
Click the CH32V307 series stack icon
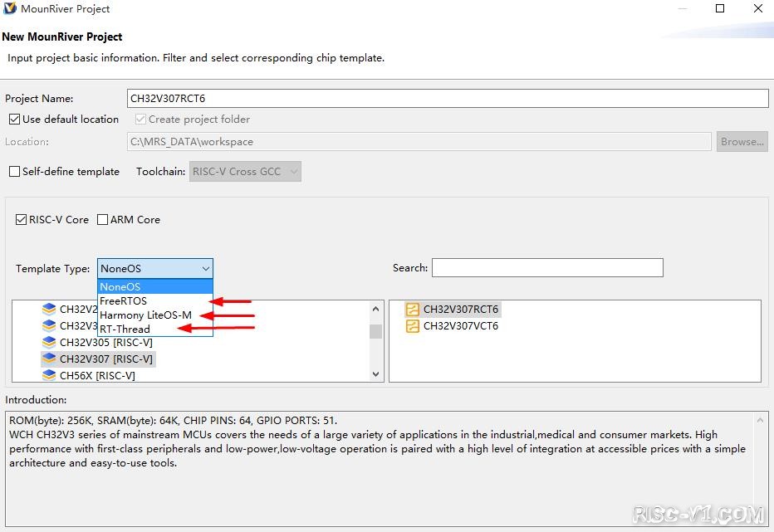click(x=49, y=359)
